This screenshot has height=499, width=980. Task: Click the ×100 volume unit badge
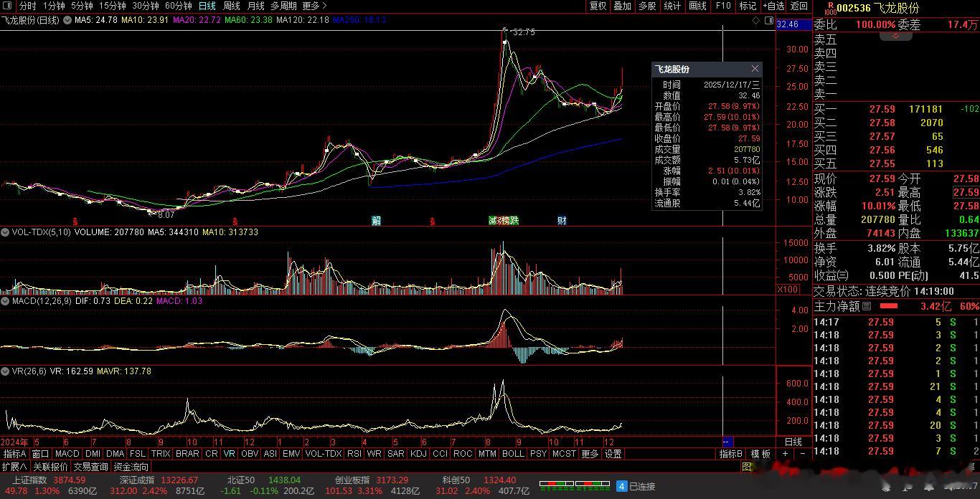pos(788,290)
